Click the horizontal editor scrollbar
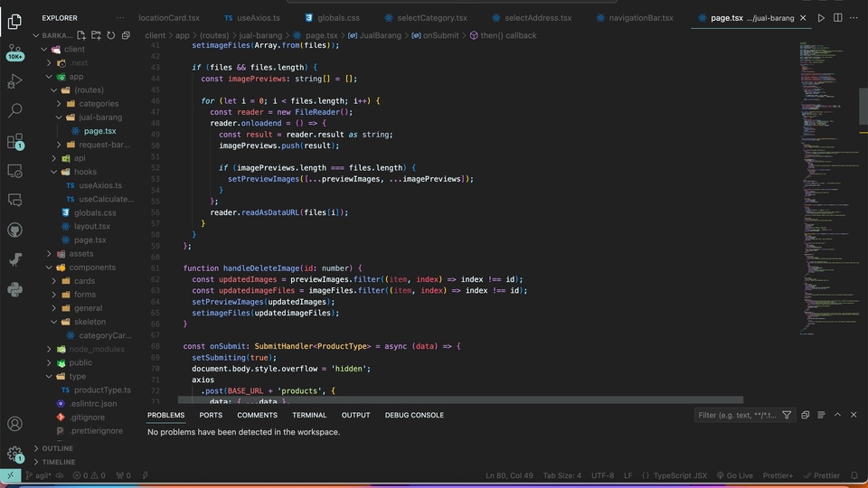Viewport: 868px width, 488px height. point(460,400)
